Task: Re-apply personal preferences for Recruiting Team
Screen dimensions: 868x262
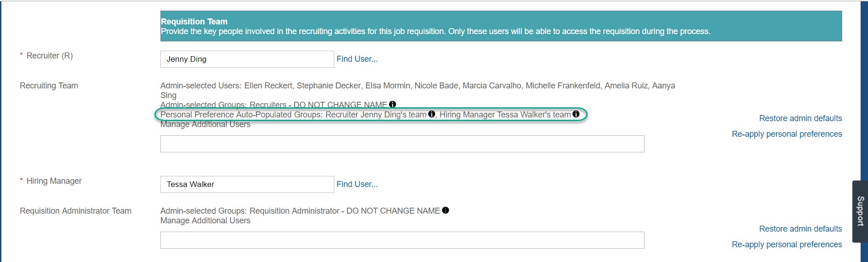Action: pyautogui.click(x=787, y=134)
